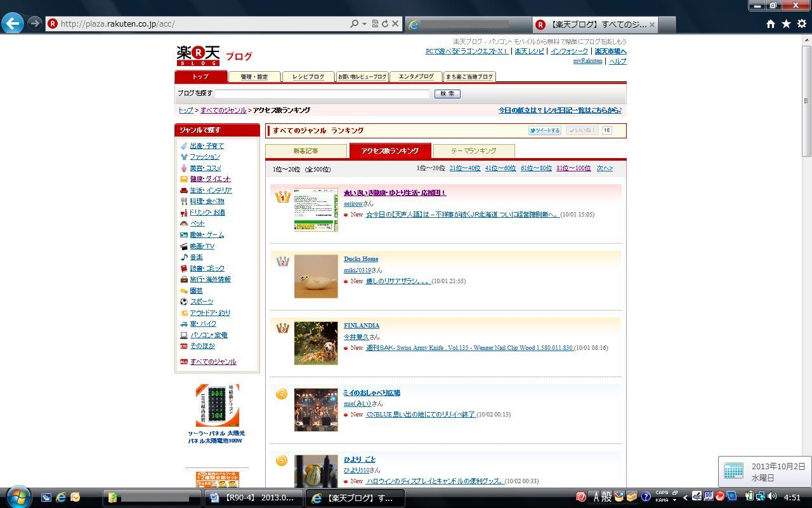The image size is (812, 508).
Task: Open FINLANDIA blog dog thumbnail
Action: click(316, 343)
